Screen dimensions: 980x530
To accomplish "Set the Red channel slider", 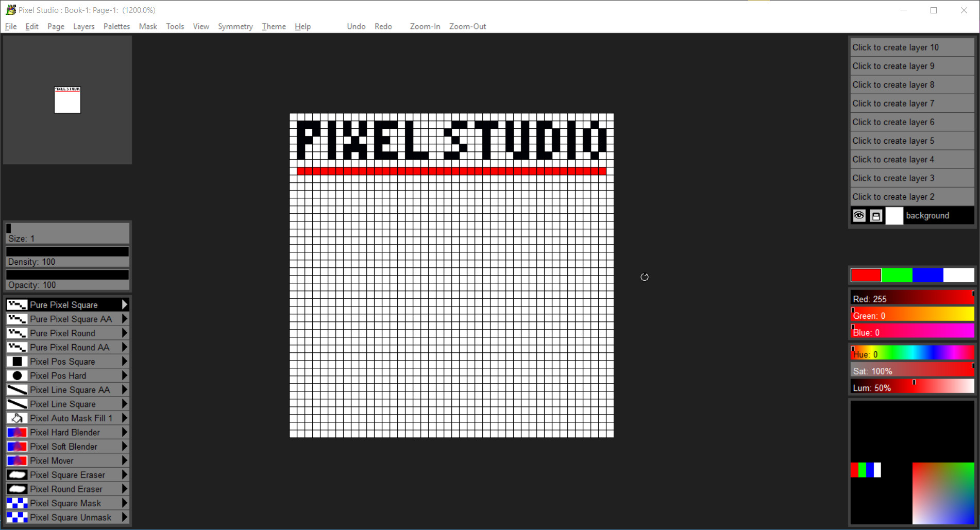I will point(912,298).
